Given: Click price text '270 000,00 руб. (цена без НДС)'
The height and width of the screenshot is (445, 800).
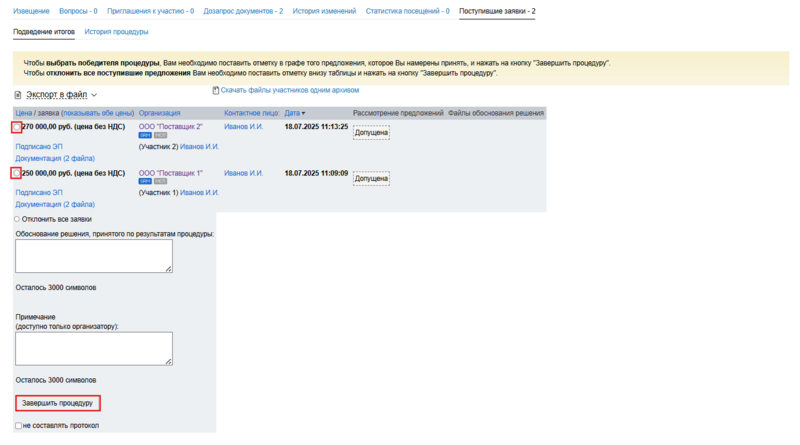Looking at the screenshot, I should [73, 127].
